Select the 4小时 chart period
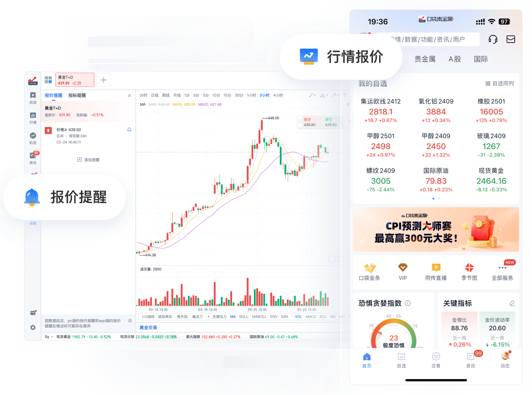The height and width of the screenshot is (395, 532). (278, 95)
